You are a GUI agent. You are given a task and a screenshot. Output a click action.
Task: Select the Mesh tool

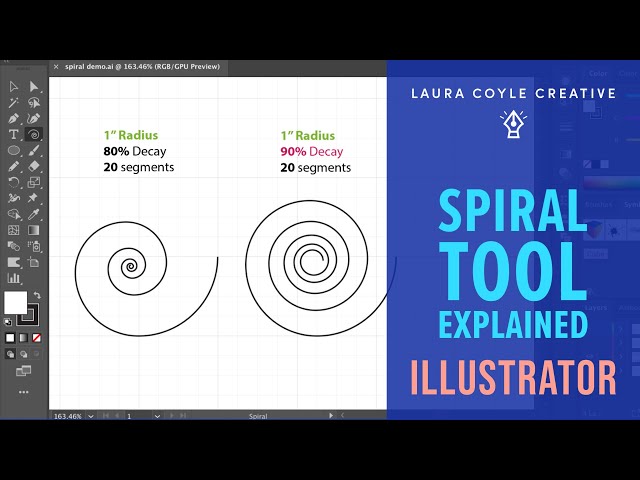pos(13,230)
